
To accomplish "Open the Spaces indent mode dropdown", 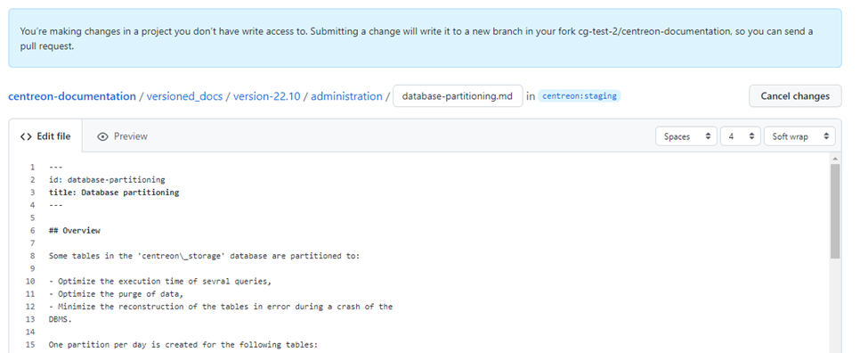I will (685, 136).
